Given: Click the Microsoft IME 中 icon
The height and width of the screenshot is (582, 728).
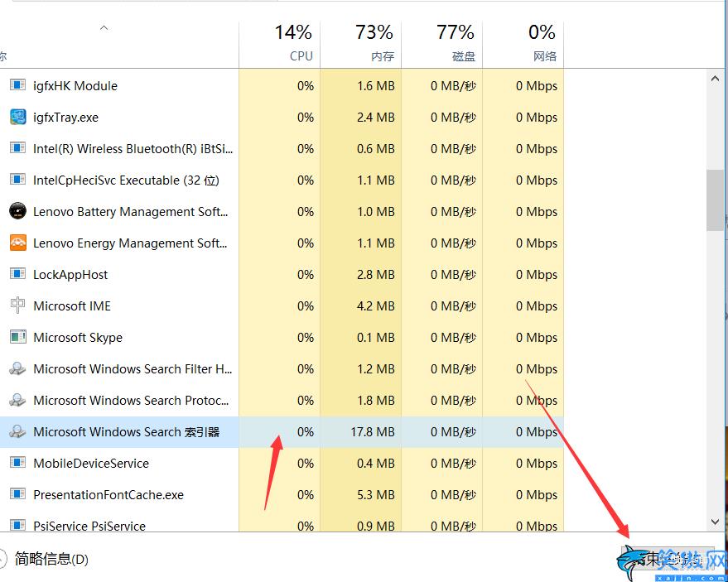Looking at the screenshot, I should pos(17,305).
